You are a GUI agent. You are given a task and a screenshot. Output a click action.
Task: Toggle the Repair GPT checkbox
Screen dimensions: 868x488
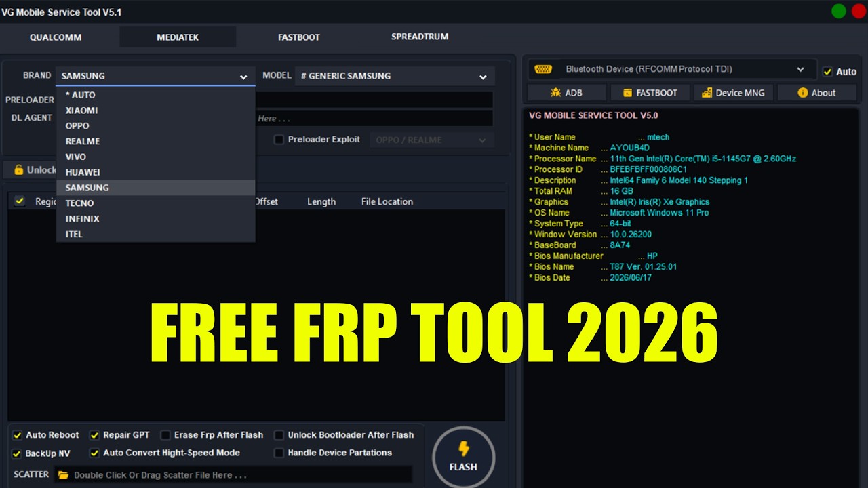coord(94,435)
